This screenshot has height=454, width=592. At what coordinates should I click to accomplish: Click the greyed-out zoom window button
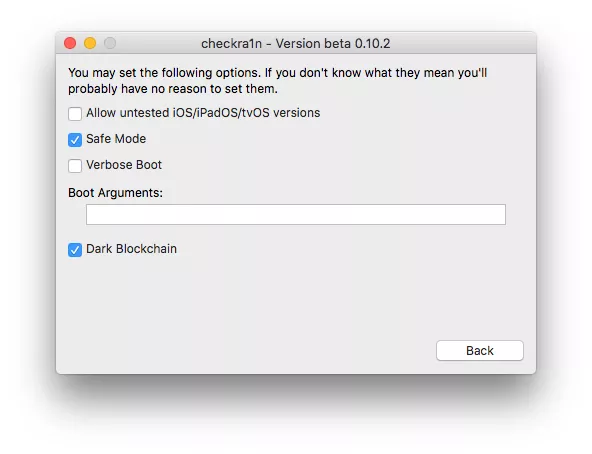coord(110,43)
